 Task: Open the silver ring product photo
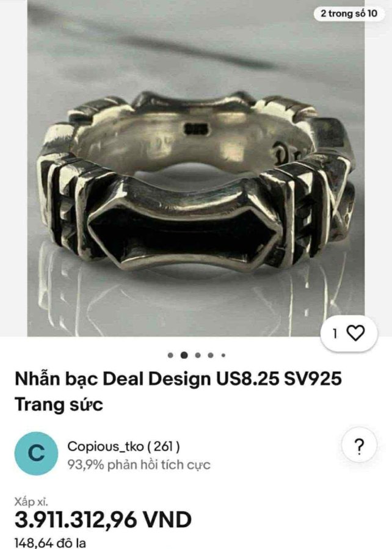click(x=196, y=168)
